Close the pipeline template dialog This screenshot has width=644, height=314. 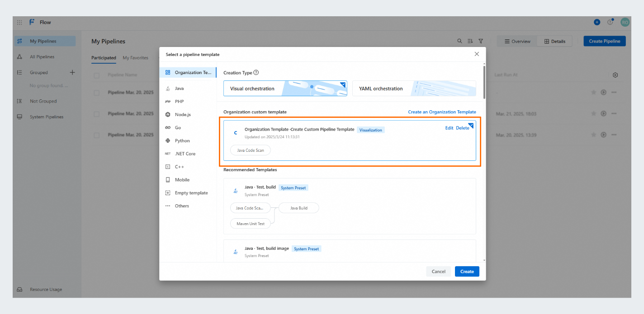477,54
